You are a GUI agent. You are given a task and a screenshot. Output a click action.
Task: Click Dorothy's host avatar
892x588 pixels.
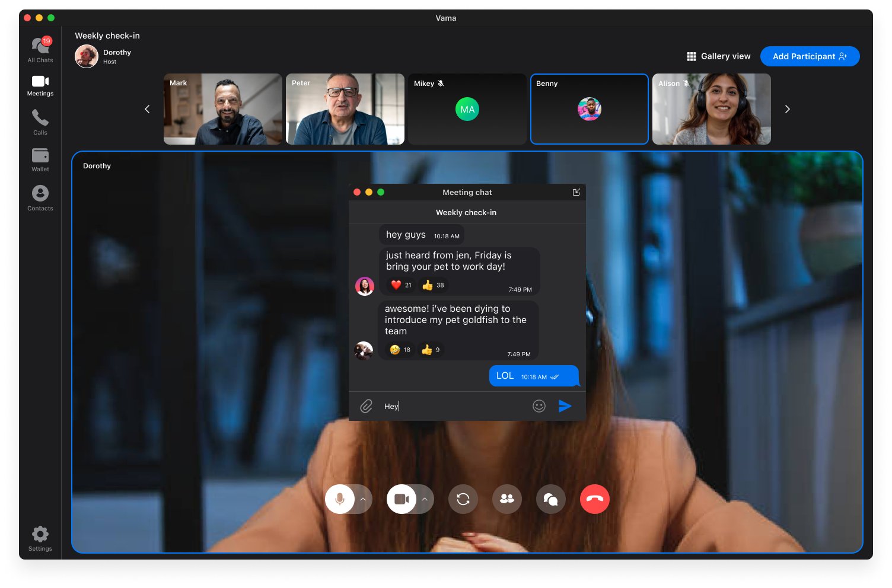tap(87, 56)
